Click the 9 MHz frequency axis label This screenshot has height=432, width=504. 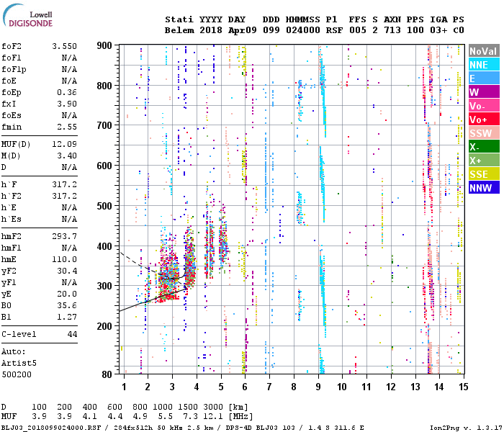318,387
